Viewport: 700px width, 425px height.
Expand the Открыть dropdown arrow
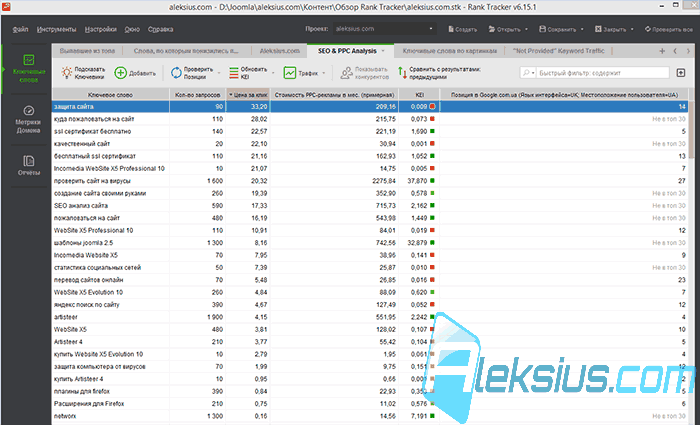click(526, 29)
